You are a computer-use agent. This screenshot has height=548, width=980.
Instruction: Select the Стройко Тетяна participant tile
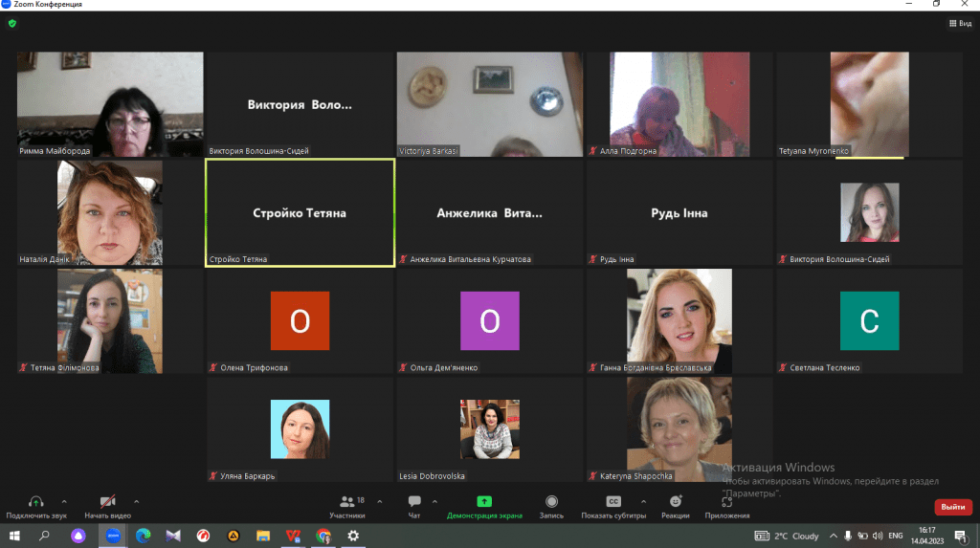[x=300, y=213]
